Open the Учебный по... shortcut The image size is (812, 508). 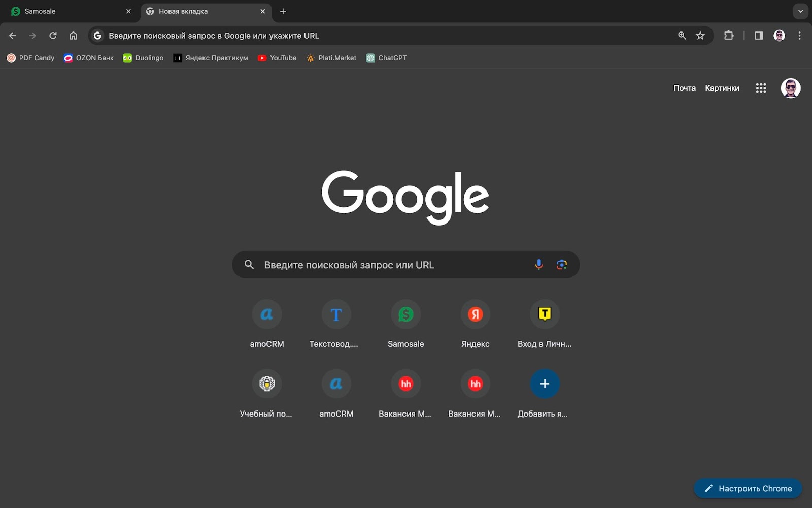pyautogui.click(x=267, y=393)
